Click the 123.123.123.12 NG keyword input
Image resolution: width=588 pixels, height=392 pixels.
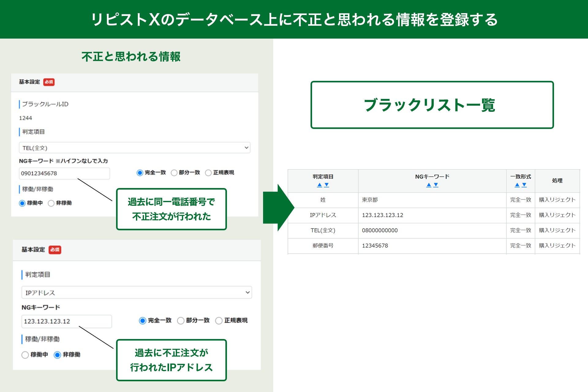pyautogui.click(x=66, y=321)
